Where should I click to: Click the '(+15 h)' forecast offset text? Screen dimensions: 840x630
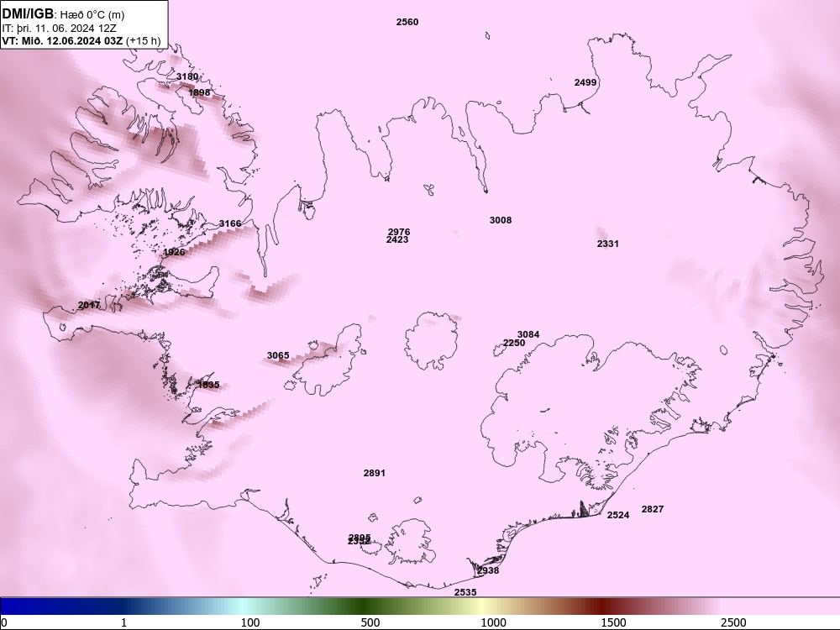pos(143,41)
